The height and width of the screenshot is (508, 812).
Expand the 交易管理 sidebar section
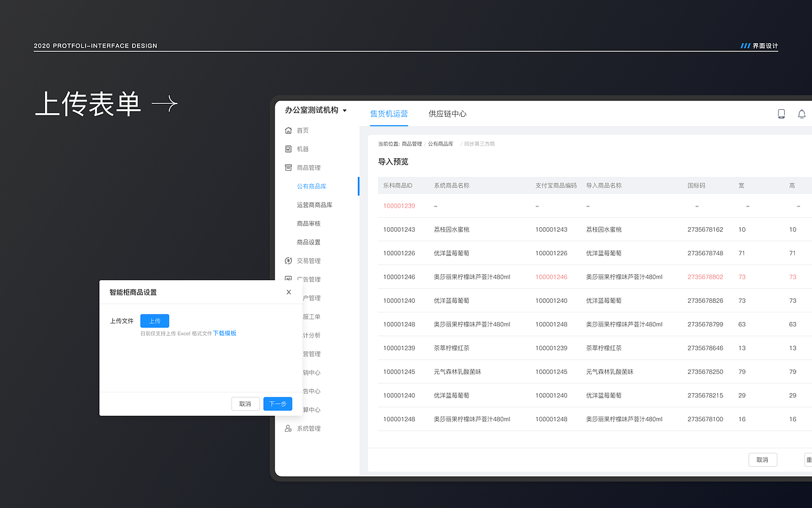pos(309,261)
